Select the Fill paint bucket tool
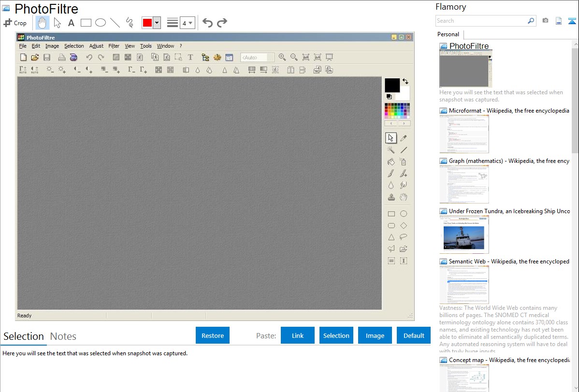Screen dimensions: 579x392 click(391, 161)
